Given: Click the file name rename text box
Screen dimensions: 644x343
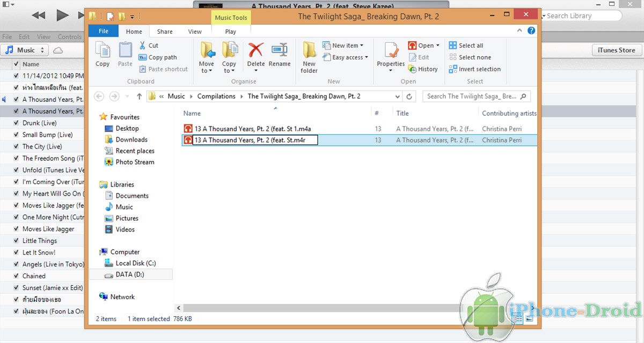Looking at the screenshot, I should [x=255, y=140].
